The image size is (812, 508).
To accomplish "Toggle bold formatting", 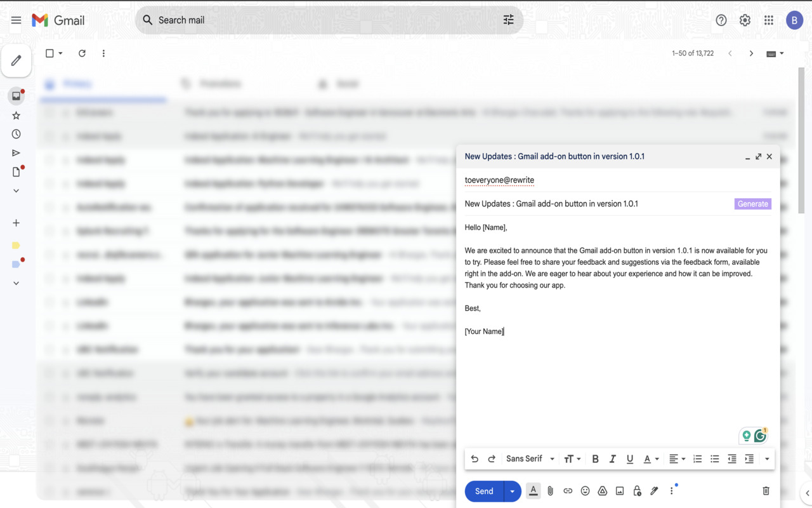I will coord(595,459).
